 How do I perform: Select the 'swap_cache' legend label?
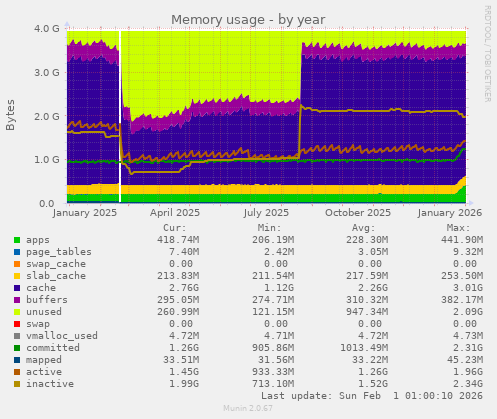pos(56,264)
